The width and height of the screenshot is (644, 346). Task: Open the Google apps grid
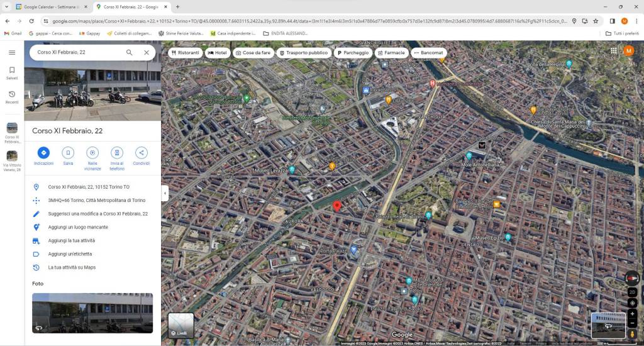click(x=613, y=51)
